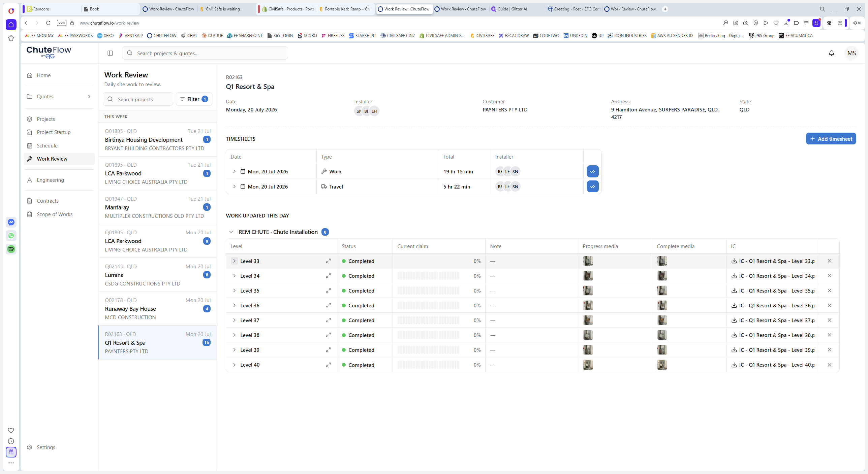Open Engineering in sidebar
This screenshot has width=868, height=474.
coord(59,180)
